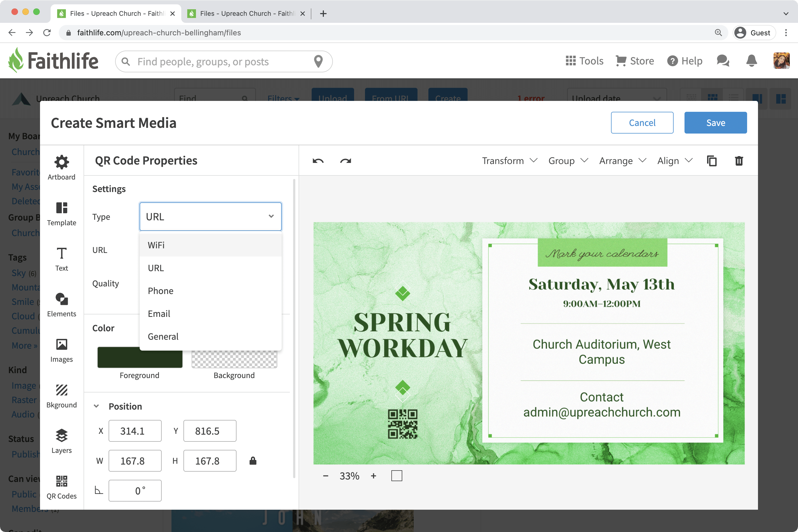Select the Mark your calendars banner

click(x=602, y=253)
